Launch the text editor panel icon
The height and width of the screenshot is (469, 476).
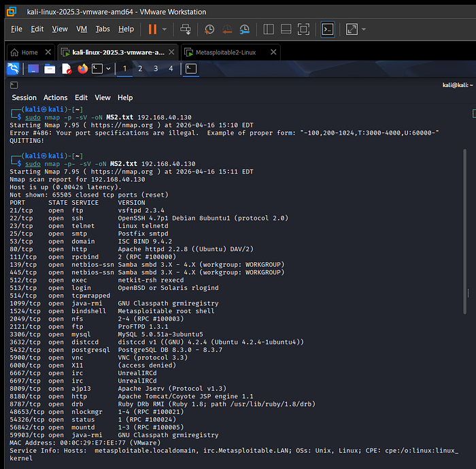click(66, 69)
